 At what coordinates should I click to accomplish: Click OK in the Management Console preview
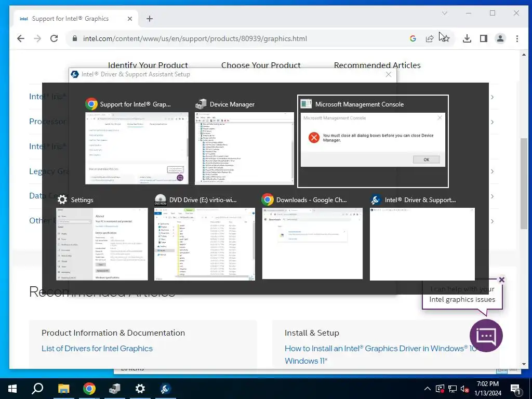[x=426, y=159]
